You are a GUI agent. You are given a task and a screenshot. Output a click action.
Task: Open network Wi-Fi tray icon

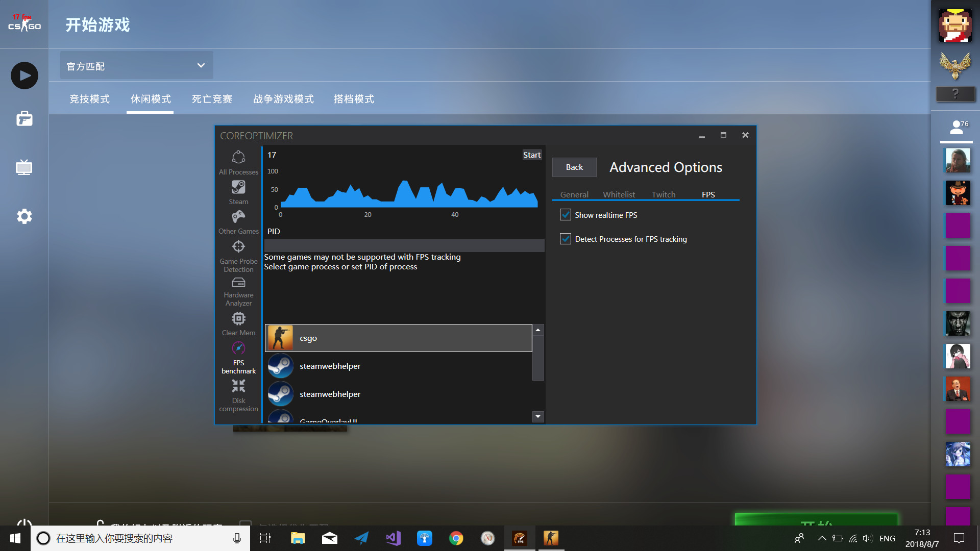[853, 538]
